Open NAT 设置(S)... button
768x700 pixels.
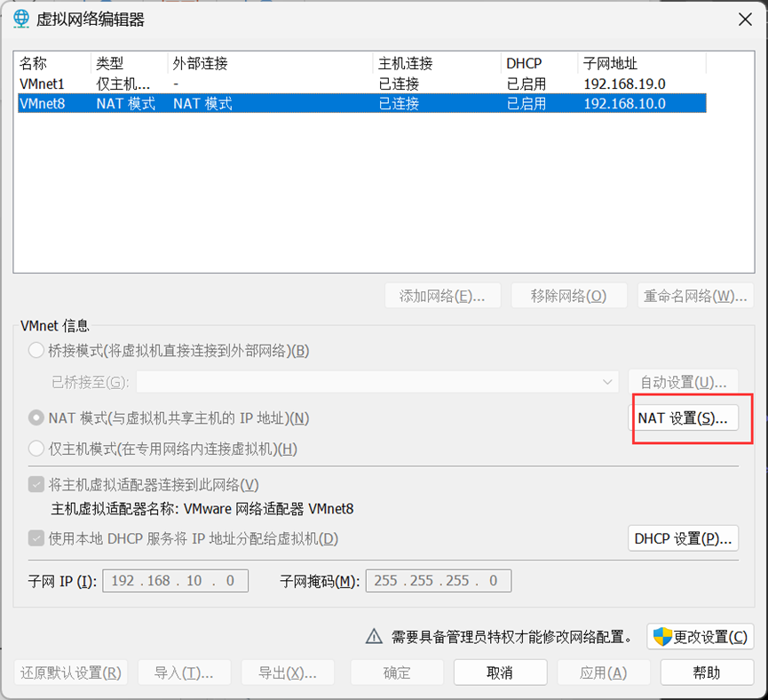pos(684,418)
